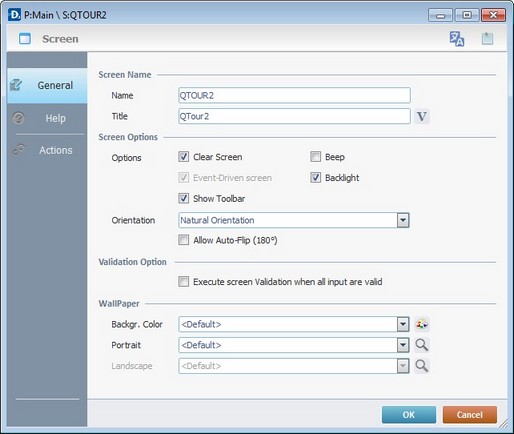Expand the Portrait wallpaper dropdown
Image resolution: width=514 pixels, height=434 pixels.
click(x=403, y=345)
